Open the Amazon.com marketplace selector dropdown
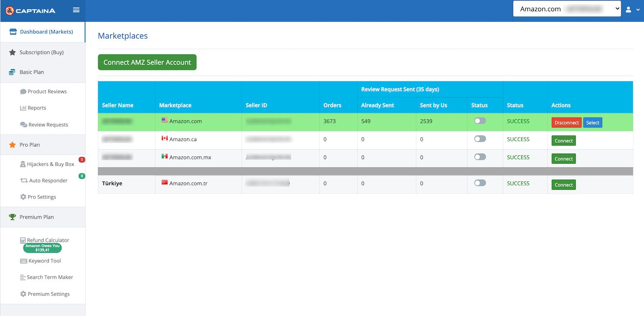This screenshot has width=644, height=316. coord(567,9)
